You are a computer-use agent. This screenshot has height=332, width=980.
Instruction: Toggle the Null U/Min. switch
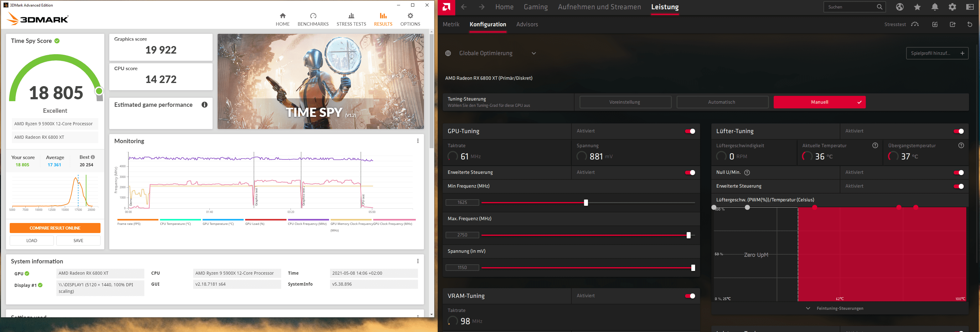pos(958,173)
